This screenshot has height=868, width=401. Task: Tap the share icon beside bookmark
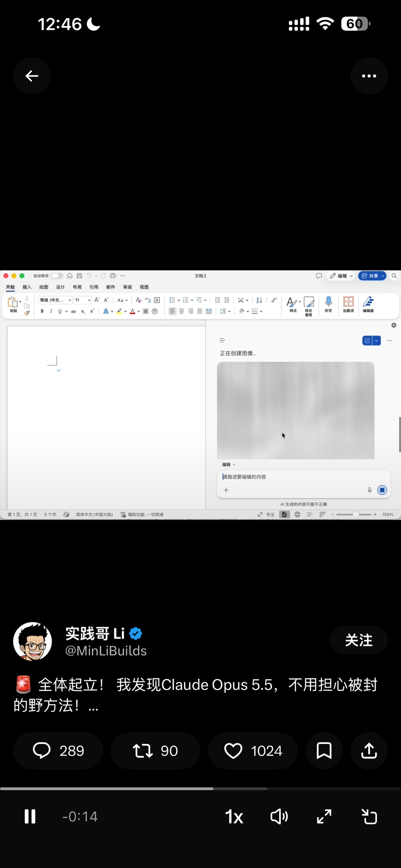369,751
